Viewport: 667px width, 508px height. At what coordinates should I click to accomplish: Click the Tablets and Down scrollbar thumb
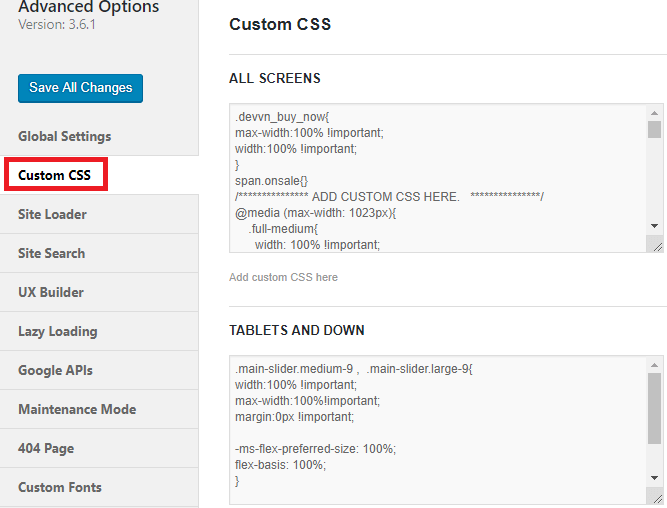tap(654, 408)
